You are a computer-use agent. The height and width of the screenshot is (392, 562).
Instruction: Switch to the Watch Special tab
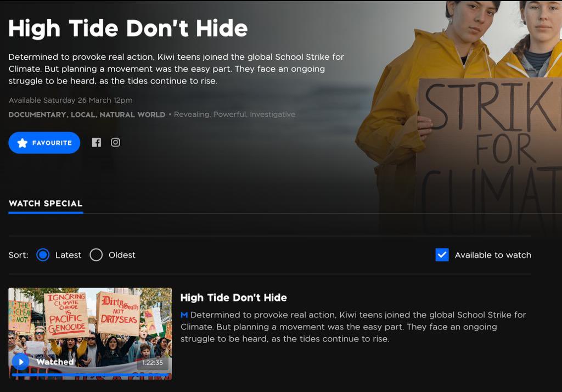click(x=46, y=203)
